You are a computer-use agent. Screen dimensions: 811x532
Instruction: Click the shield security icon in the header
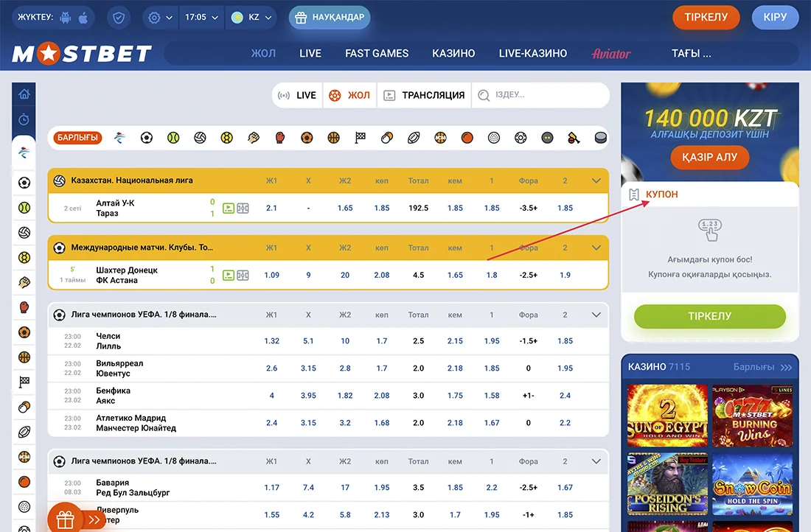119,18
